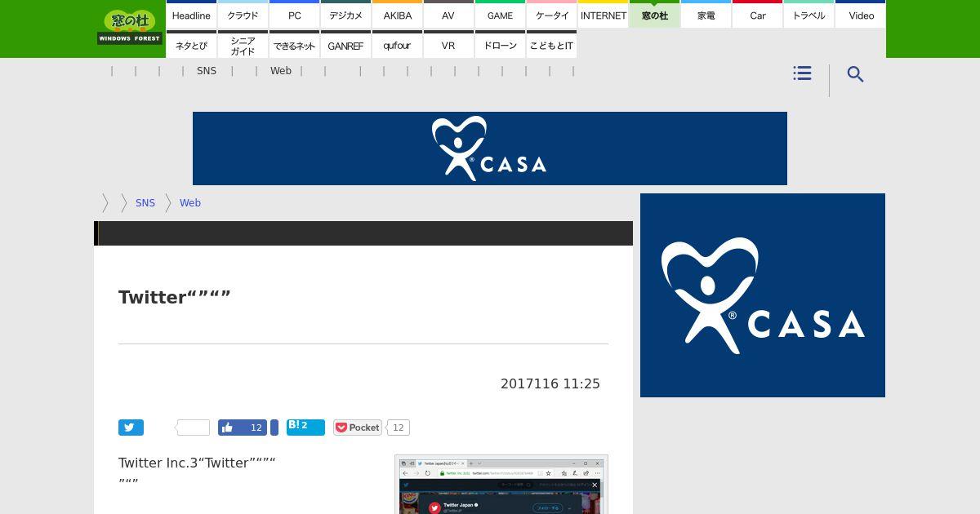Image resolution: width=980 pixels, height=514 pixels.
Task: Click the article title starting with Twitter
Action: 175,297
